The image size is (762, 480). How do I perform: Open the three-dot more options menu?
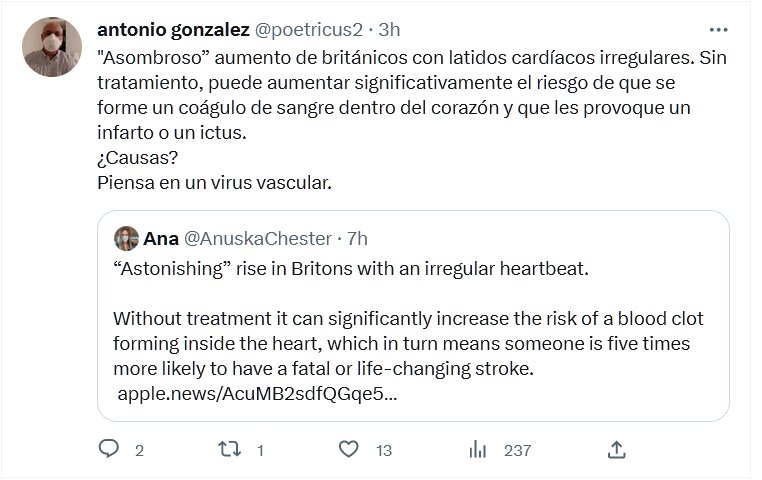(x=718, y=29)
